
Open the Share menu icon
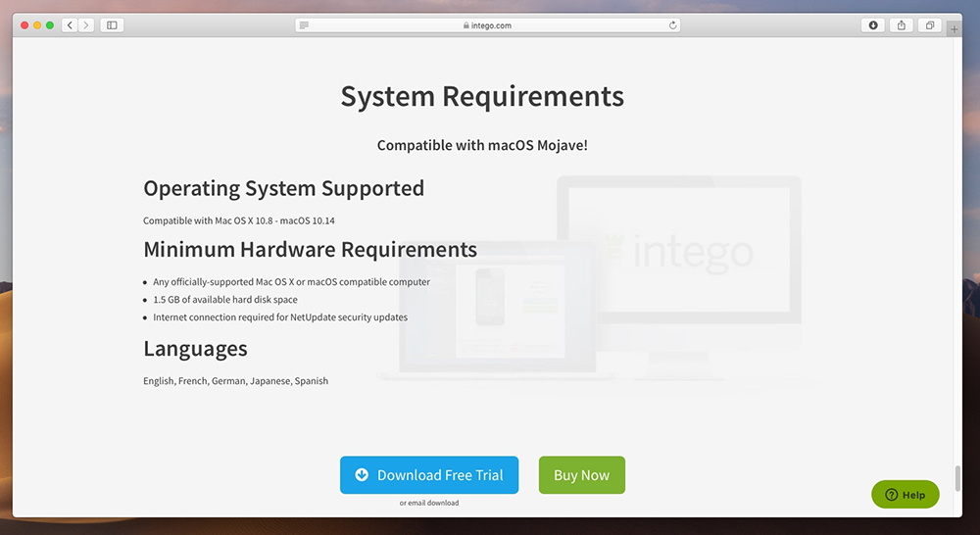(902, 25)
